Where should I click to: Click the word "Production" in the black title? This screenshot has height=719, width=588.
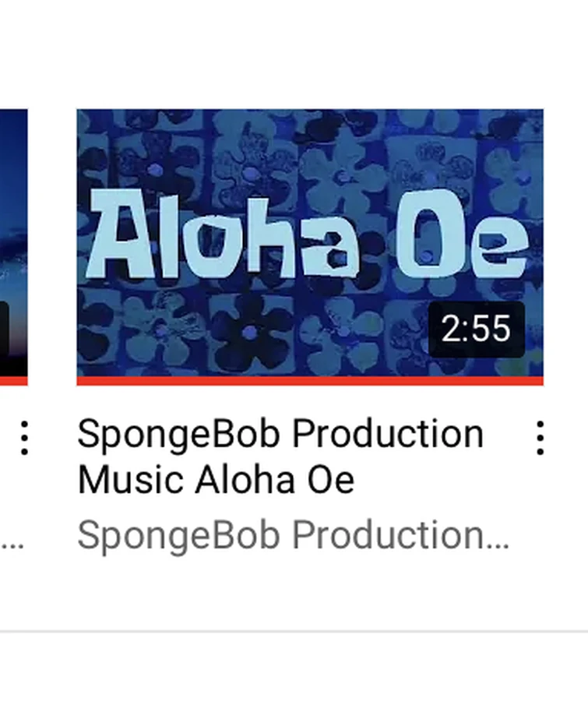pos(388,434)
